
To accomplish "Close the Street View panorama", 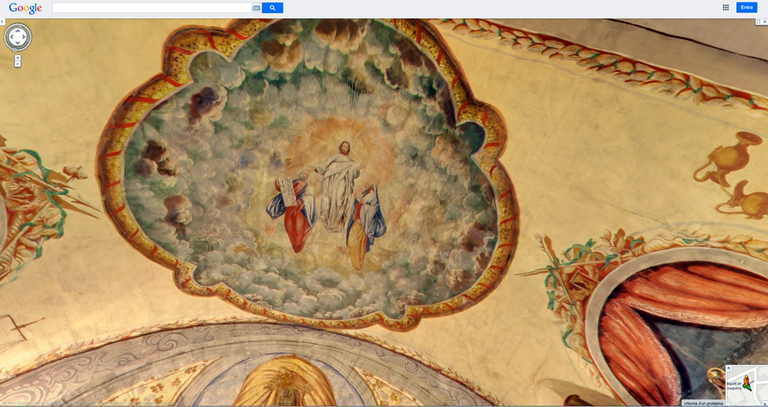I will tap(765, 22).
